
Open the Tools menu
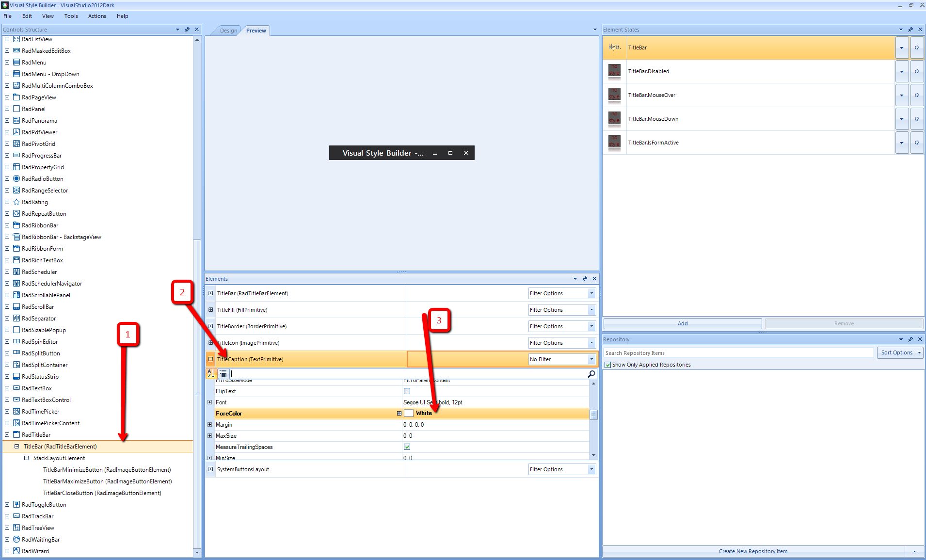[x=71, y=16]
